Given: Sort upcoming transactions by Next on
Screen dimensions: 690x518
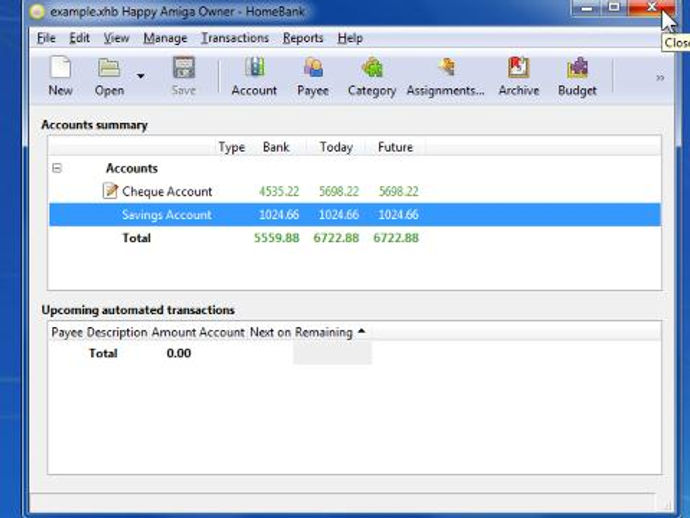Looking at the screenshot, I should 270,332.
